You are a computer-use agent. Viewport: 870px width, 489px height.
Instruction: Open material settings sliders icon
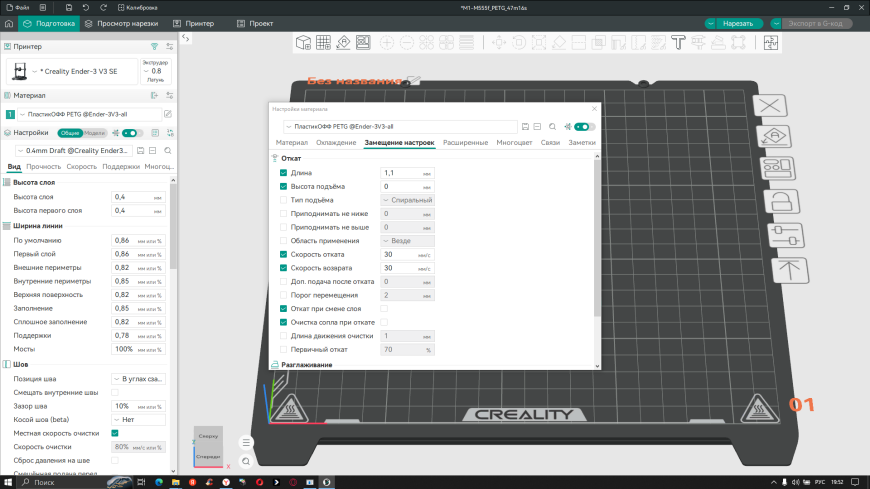point(170,95)
